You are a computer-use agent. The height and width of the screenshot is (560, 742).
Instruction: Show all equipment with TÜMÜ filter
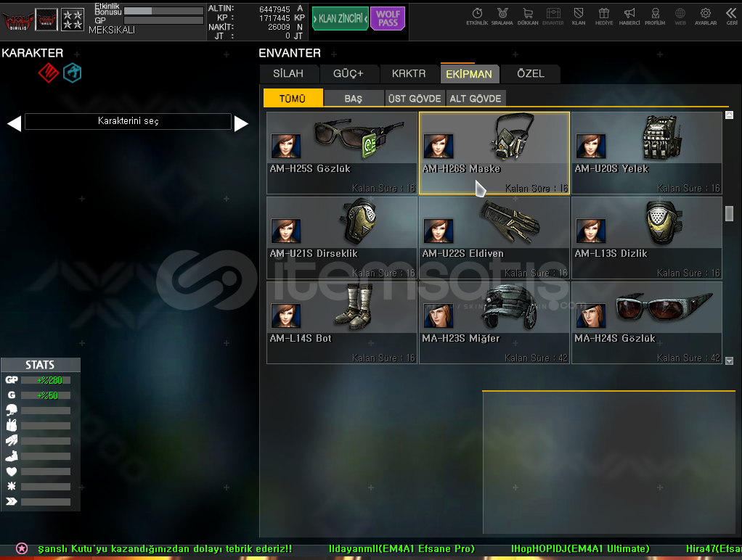[x=293, y=98]
